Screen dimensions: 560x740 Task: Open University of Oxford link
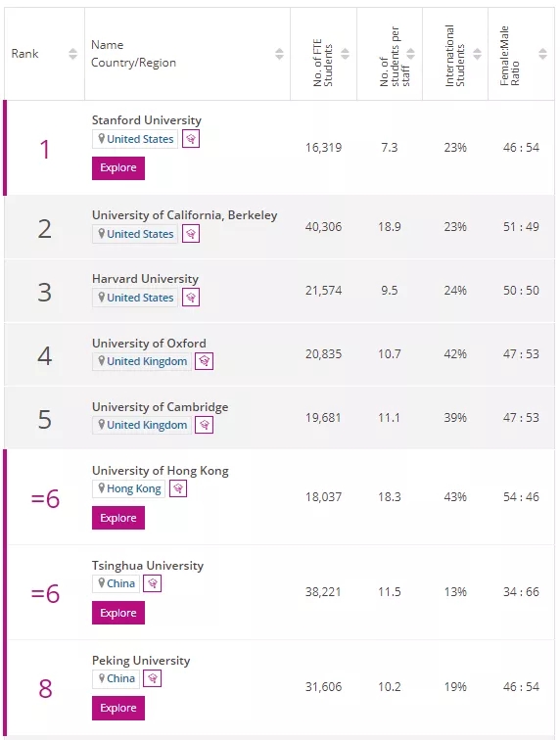[x=149, y=344]
